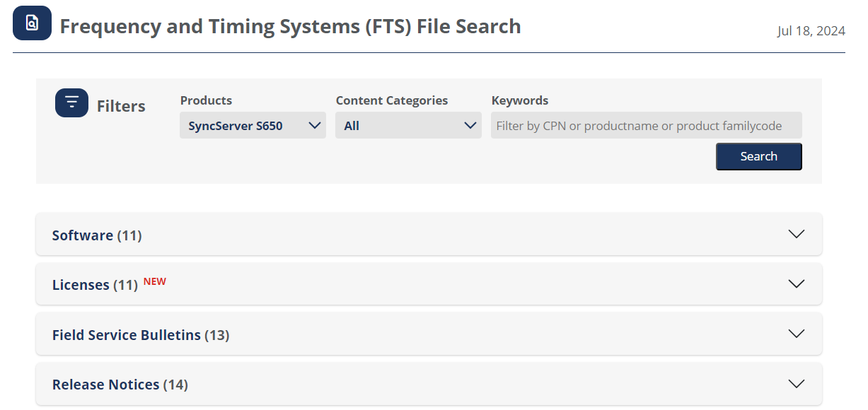Focus the Keywords filter input field

tap(646, 126)
